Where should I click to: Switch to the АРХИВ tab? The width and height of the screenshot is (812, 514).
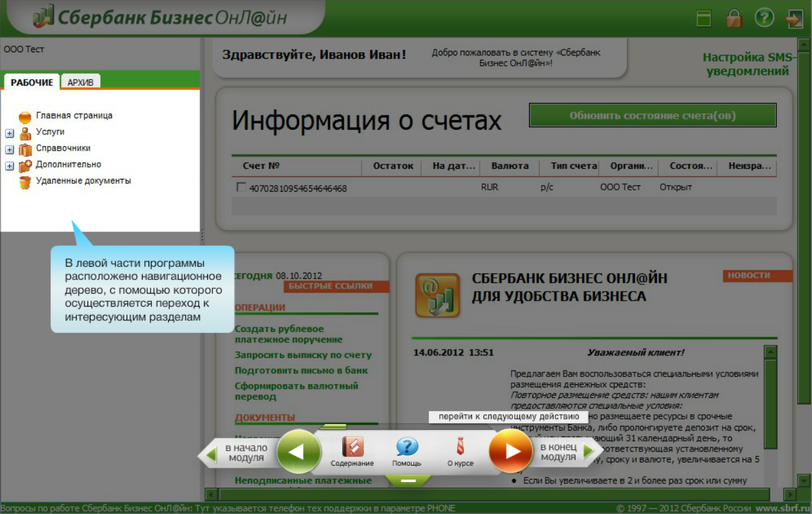point(81,82)
